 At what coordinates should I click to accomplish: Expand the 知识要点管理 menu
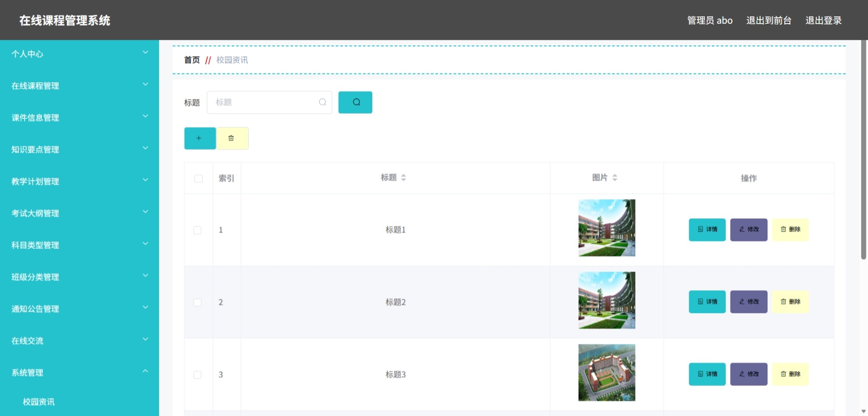tap(79, 149)
